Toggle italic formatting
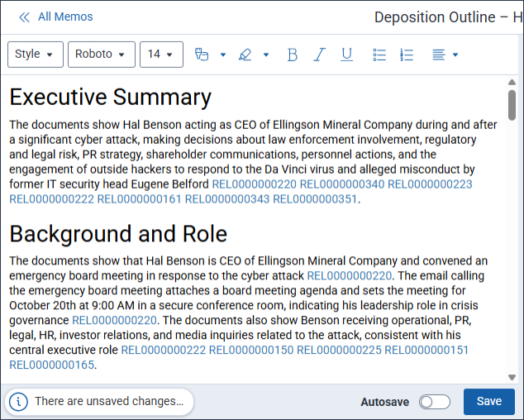This screenshot has height=420, width=524. tap(320, 55)
